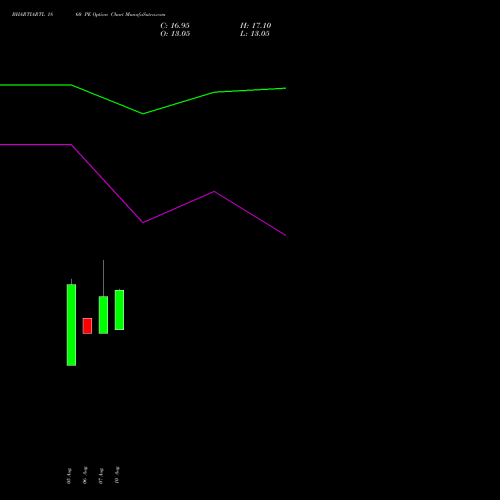Click the BHARTIARTL PE Options Chart title
This screenshot has width=500, height=500.
click(x=88, y=15)
